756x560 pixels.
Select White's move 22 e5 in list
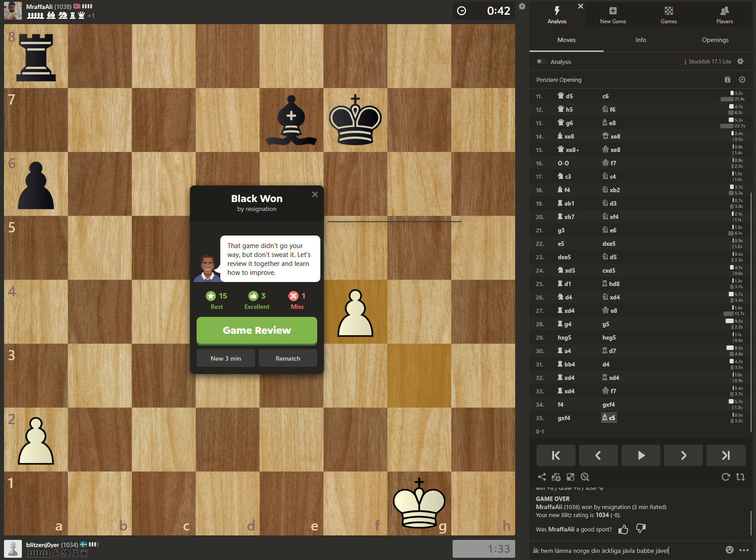click(x=561, y=244)
